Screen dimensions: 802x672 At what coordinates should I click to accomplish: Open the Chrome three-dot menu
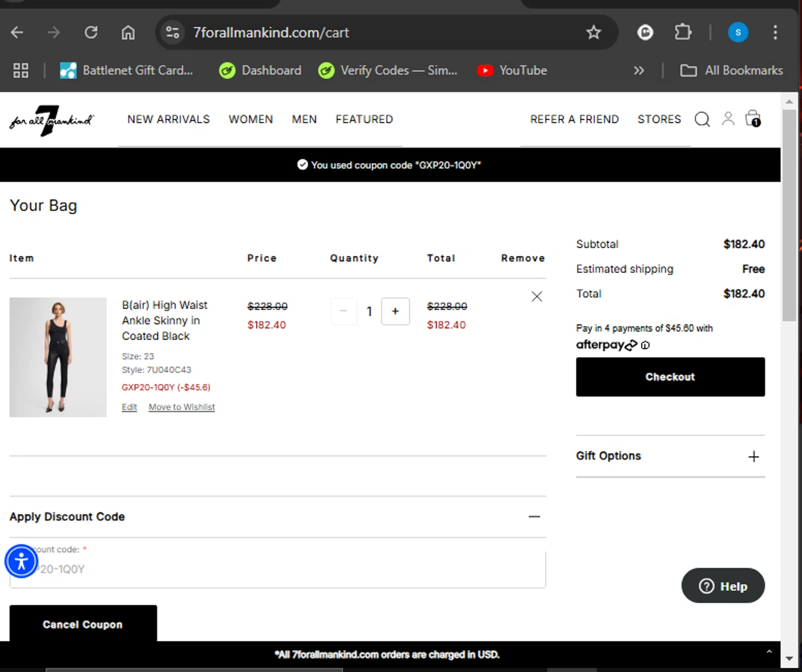pos(775,33)
